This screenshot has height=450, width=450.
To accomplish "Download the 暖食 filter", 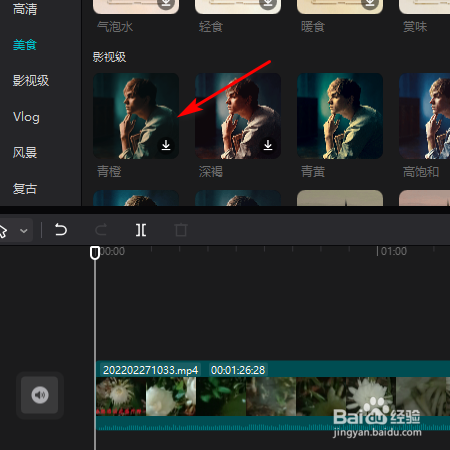I will tap(370, 3).
